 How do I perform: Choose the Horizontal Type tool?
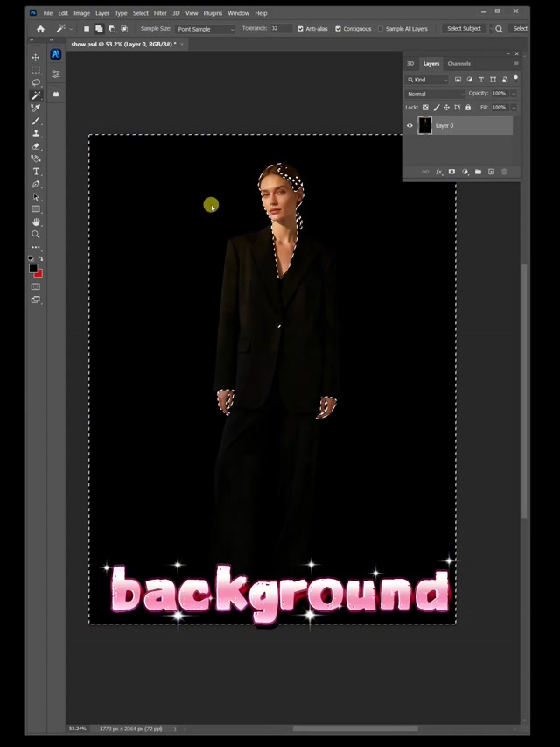(36, 172)
